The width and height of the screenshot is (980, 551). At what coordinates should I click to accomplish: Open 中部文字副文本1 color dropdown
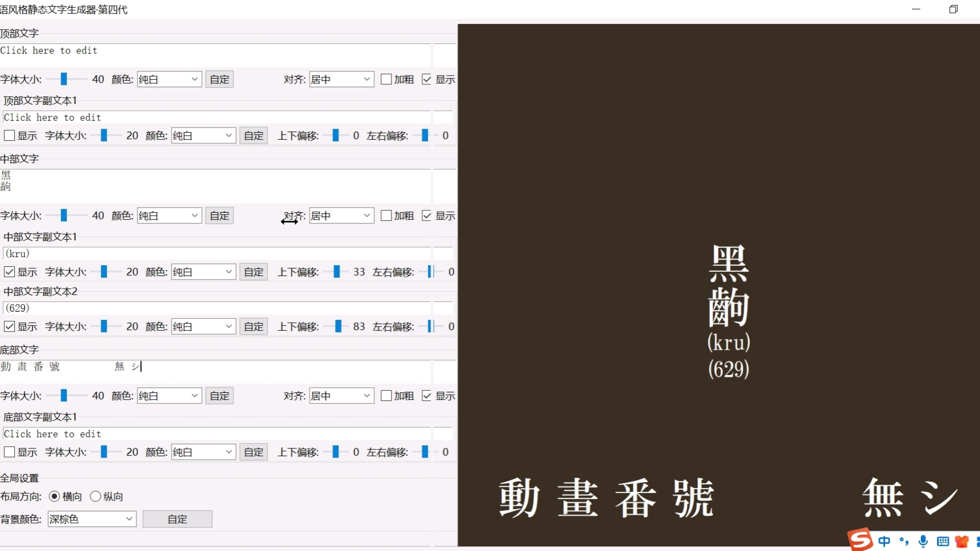point(204,271)
